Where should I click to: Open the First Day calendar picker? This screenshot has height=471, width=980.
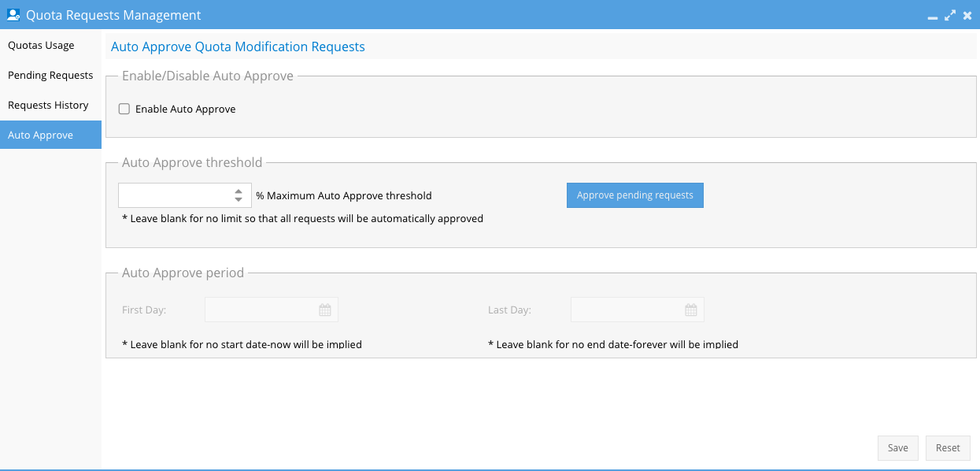point(325,310)
